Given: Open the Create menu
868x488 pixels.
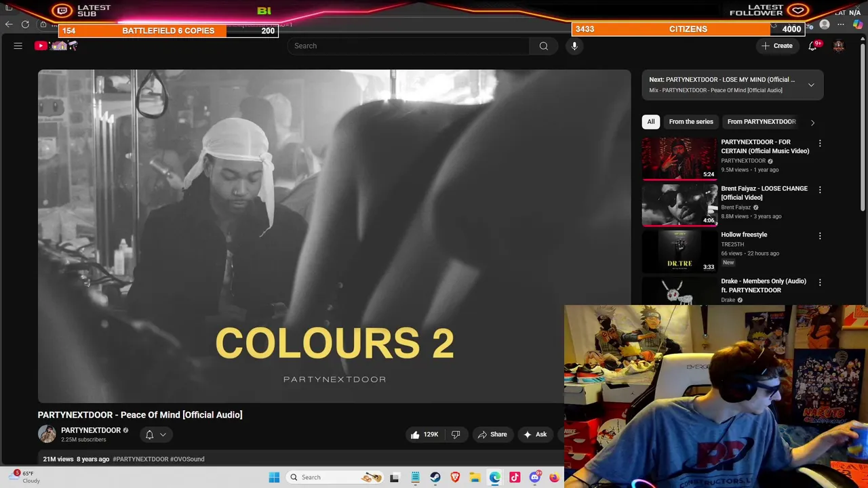Looking at the screenshot, I should tap(776, 45).
